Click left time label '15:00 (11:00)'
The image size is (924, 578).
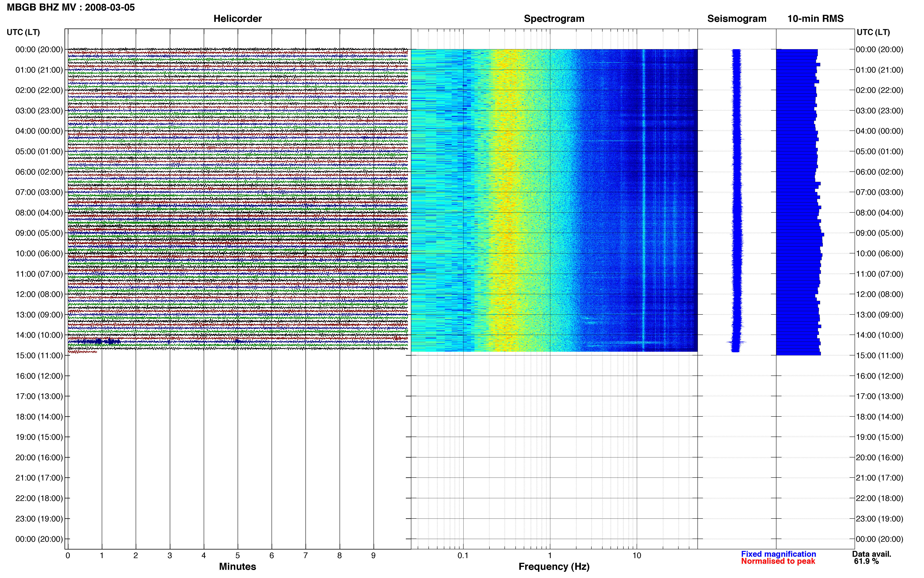39,355
